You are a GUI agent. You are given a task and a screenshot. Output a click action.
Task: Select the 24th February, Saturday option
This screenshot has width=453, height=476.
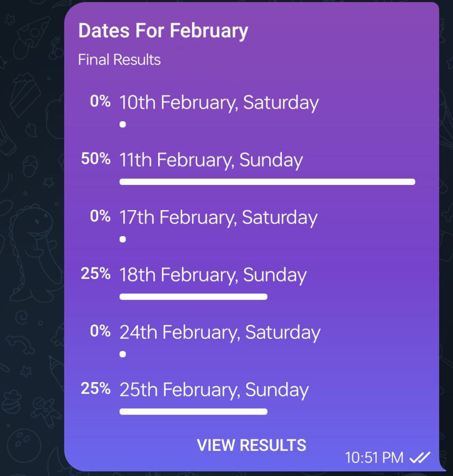[220, 332]
